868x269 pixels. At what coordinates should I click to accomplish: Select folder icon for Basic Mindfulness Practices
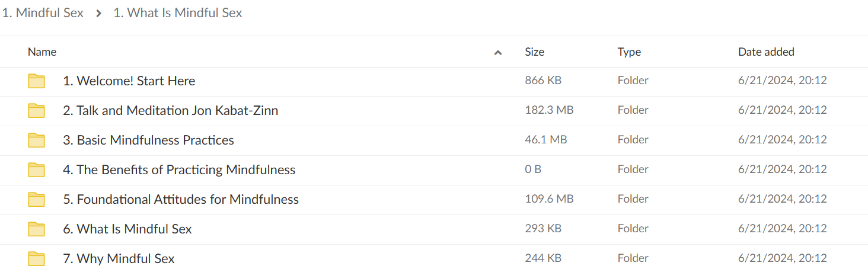(37, 140)
